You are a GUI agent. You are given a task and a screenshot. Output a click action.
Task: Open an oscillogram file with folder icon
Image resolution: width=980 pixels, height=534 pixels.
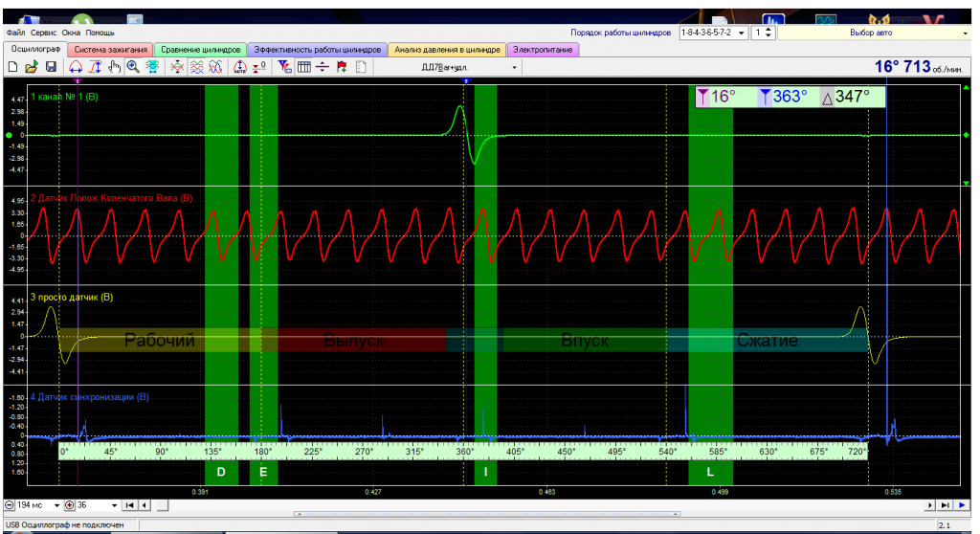pyautogui.click(x=32, y=67)
